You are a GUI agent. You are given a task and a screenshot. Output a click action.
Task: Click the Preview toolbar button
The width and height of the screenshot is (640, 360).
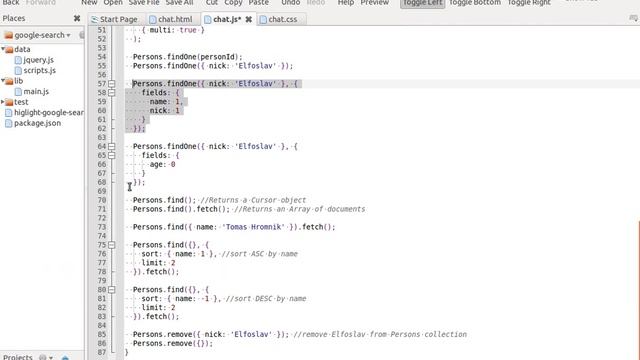pyautogui.click(x=375, y=2)
